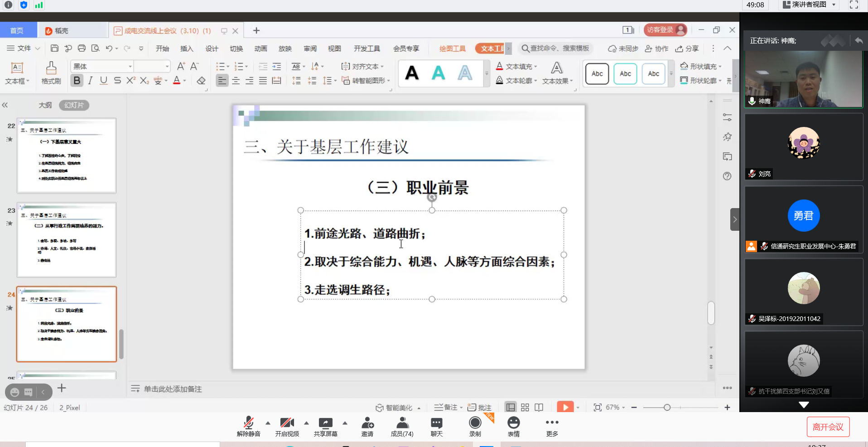Open the members (成员) list
868x447 pixels.
[x=402, y=427]
